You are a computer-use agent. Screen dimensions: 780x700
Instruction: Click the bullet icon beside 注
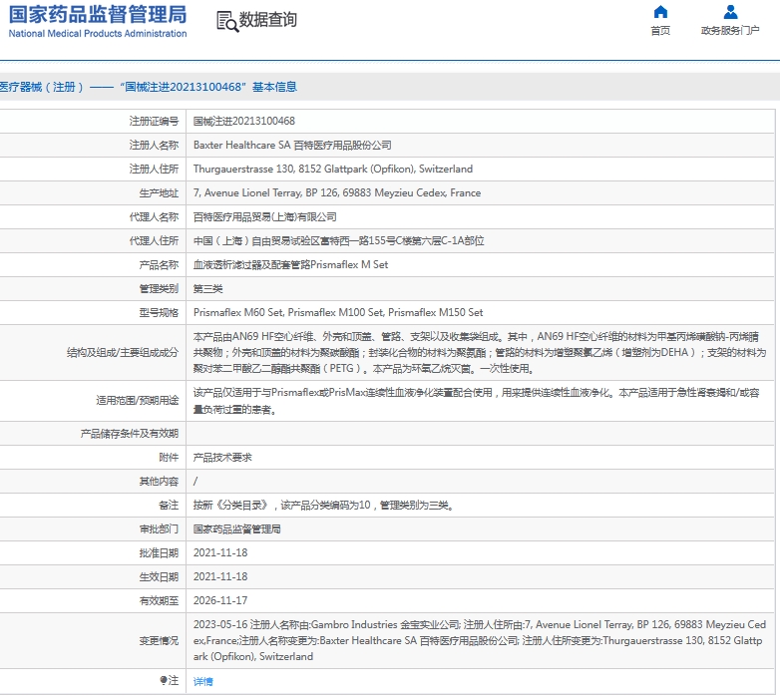164,680
